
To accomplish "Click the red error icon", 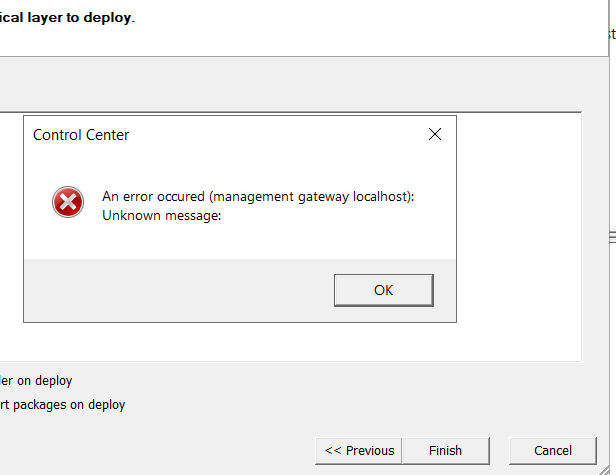I will point(68,202).
